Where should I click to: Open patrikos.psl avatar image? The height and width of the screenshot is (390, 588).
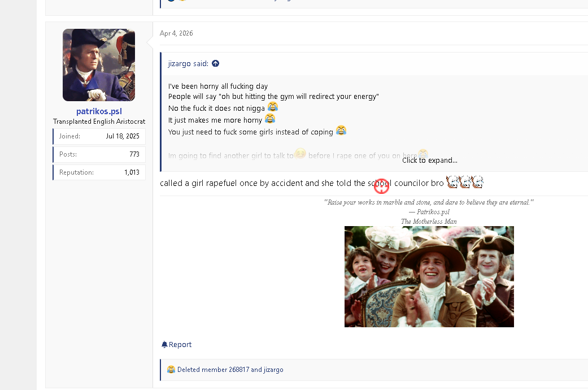tap(99, 65)
